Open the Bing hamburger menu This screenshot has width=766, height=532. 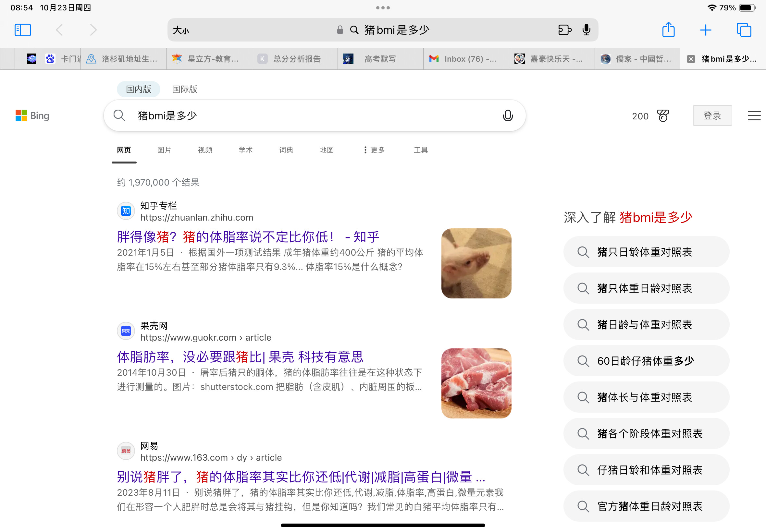(754, 116)
